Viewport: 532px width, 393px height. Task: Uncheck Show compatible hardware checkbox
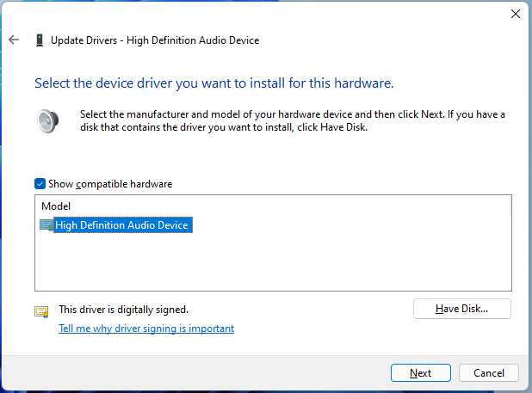pyautogui.click(x=40, y=184)
